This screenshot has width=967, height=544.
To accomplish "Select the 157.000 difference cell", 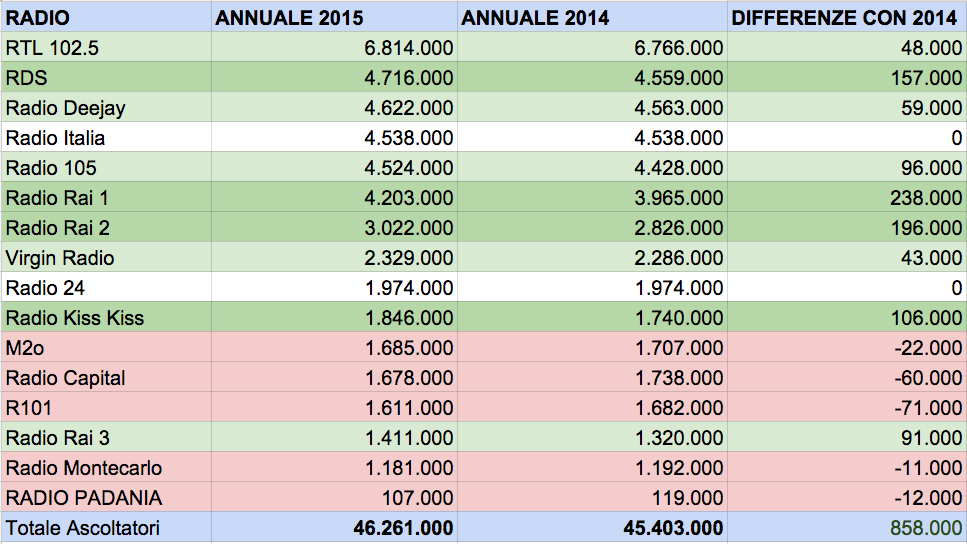I will tap(846, 78).
